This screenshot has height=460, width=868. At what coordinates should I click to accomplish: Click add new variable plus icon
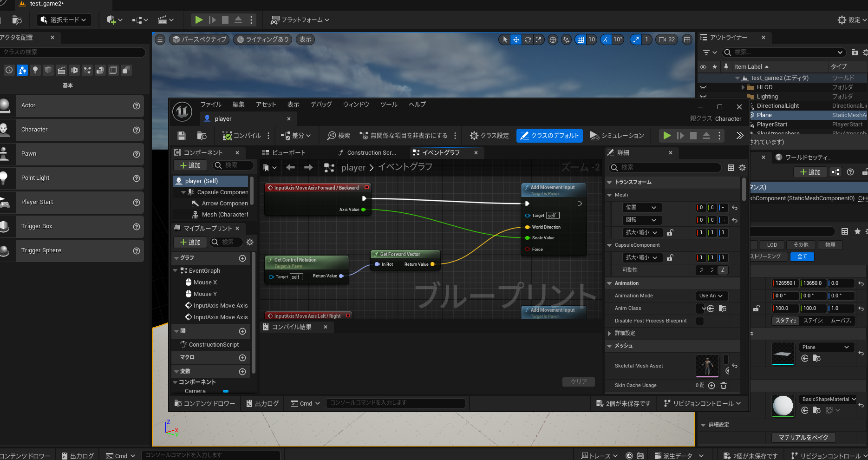point(242,372)
